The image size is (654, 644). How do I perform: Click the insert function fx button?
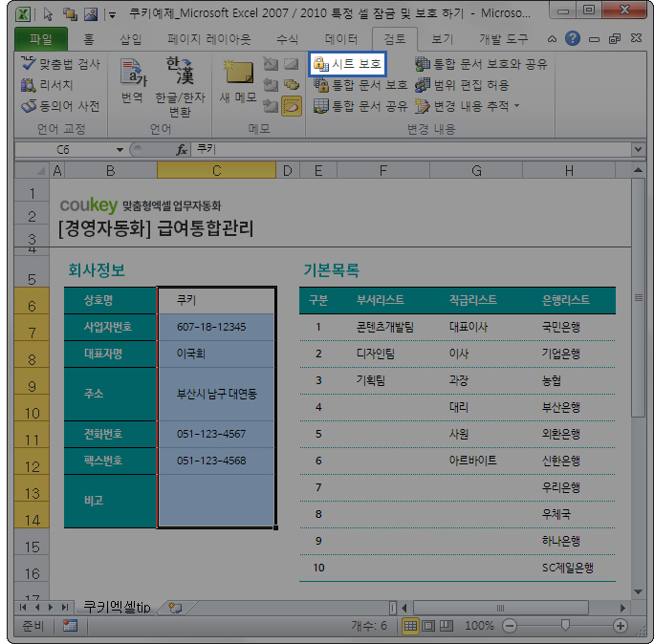[182, 150]
